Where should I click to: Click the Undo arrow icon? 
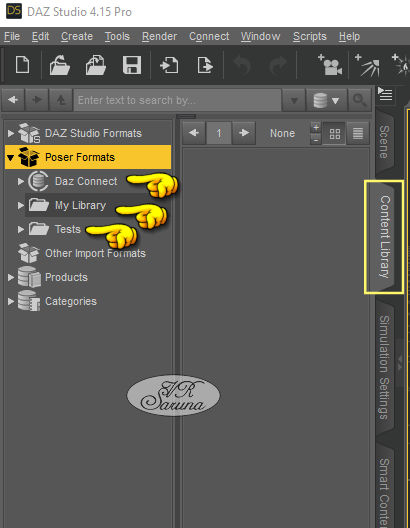point(242,65)
